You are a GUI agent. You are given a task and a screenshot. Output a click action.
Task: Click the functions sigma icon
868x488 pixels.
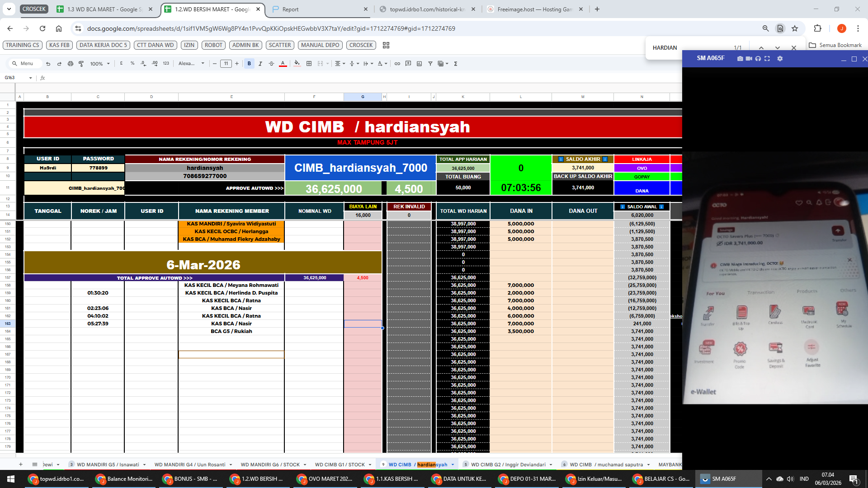tap(456, 64)
